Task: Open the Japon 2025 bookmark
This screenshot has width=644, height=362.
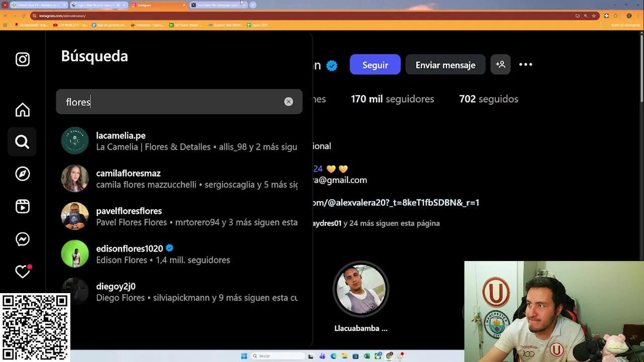Action: (258, 25)
